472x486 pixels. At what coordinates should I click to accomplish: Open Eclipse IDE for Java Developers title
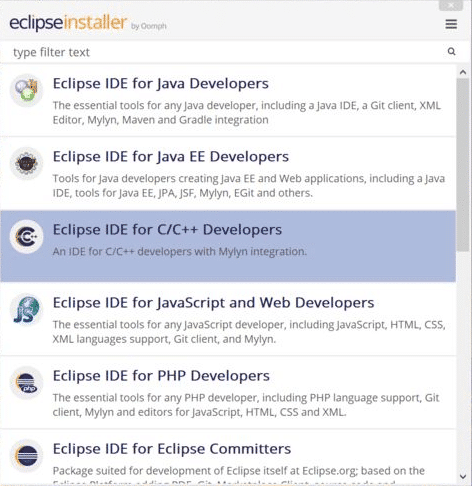click(161, 83)
